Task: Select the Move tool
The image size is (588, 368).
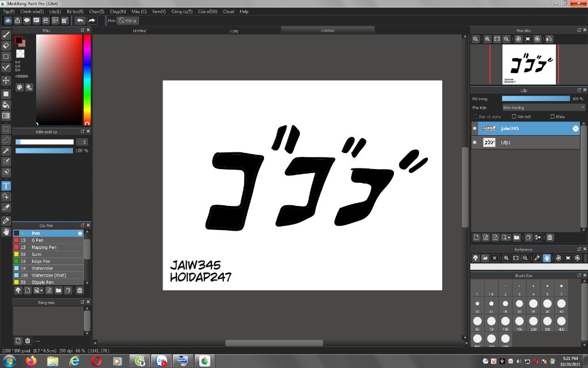Action: pos(6,80)
